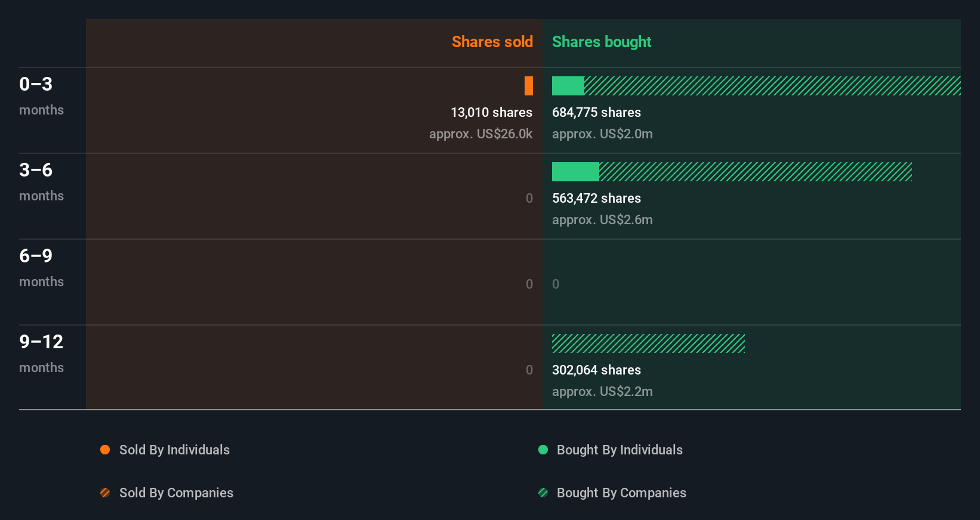Screen dimensions: 980x520
Task: Click the 684,775 shares value
Action: point(596,113)
